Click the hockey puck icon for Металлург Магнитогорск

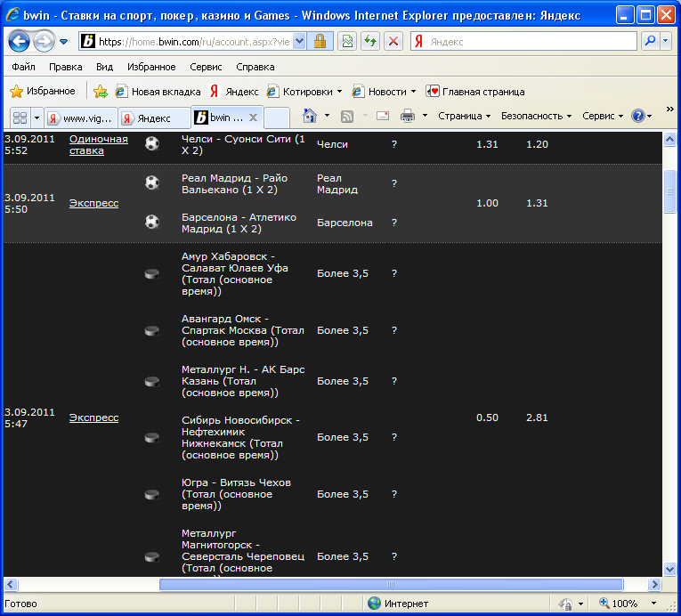[152, 557]
